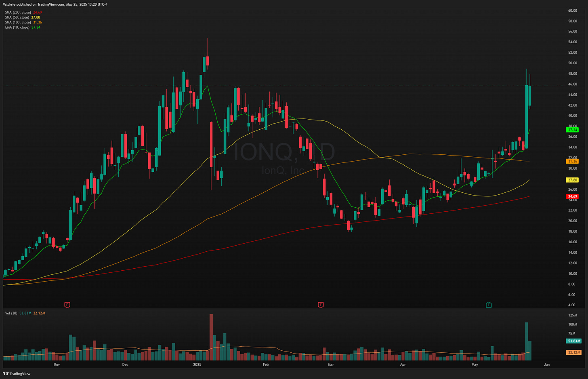Click the orange 22.12M volume average label

(x=574, y=352)
